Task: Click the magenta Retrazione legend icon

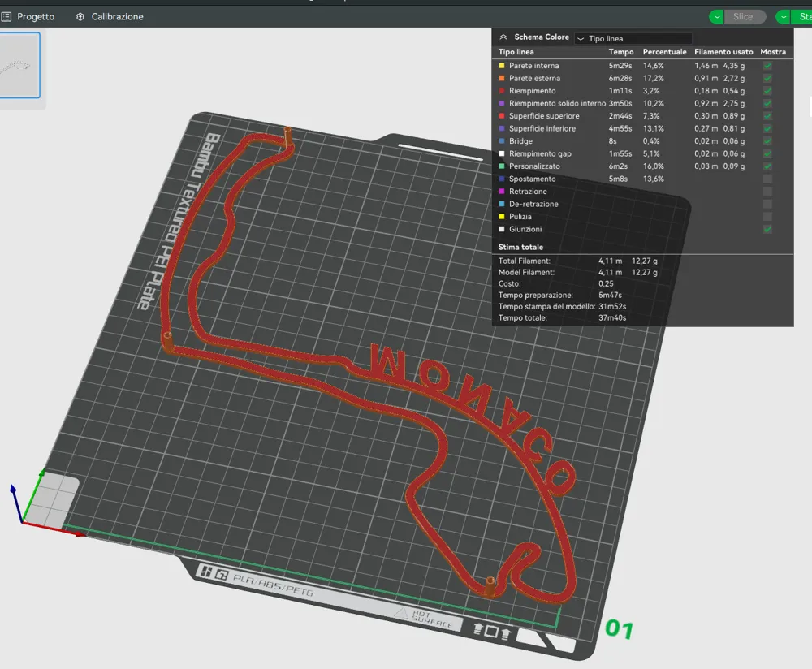Action: (x=501, y=191)
